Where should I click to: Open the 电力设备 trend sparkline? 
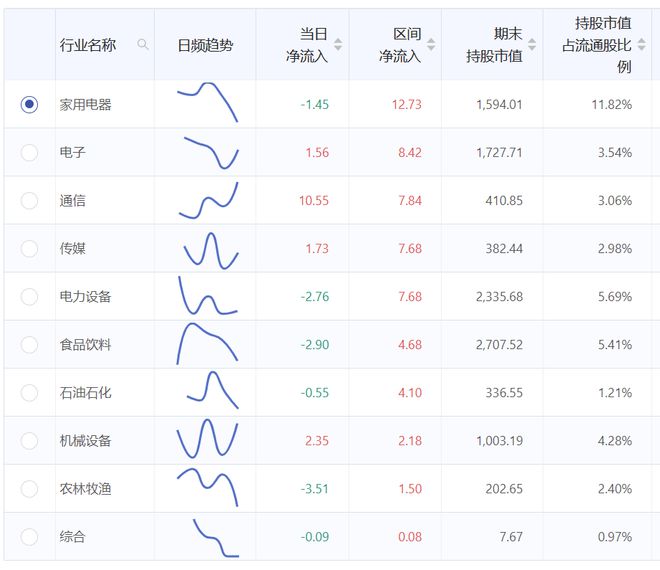tap(208, 296)
